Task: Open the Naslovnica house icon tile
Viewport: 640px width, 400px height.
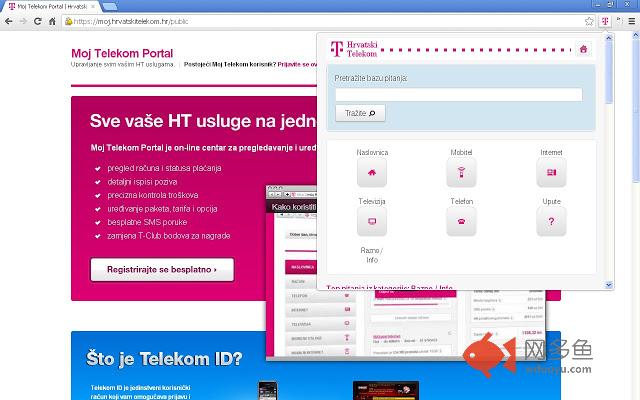Action: click(x=372, y=172)
